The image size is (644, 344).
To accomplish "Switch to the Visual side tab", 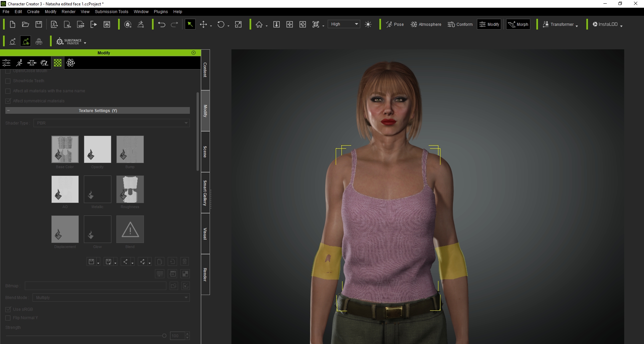I will click(x=205, y=234).
